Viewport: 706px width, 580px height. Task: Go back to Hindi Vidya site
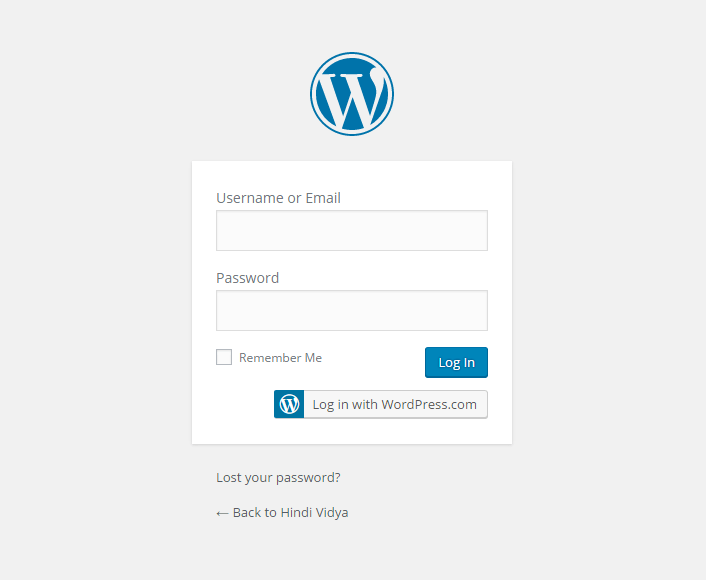coord(289,513)
